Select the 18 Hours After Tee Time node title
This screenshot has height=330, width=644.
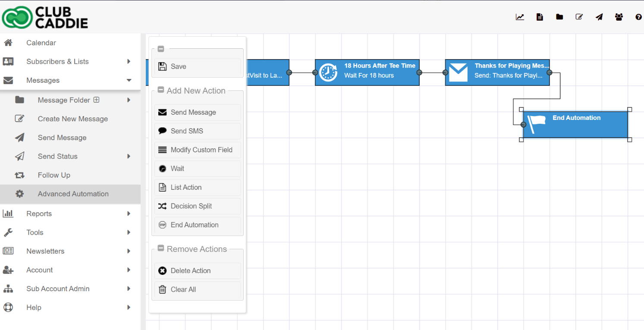pyautogui.click(x=380, y=66)
